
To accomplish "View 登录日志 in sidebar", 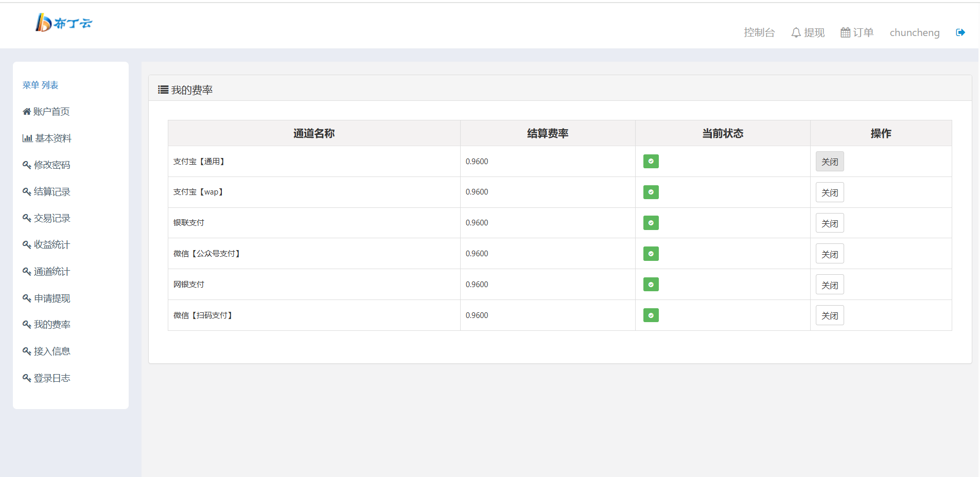I will [47, 378].
